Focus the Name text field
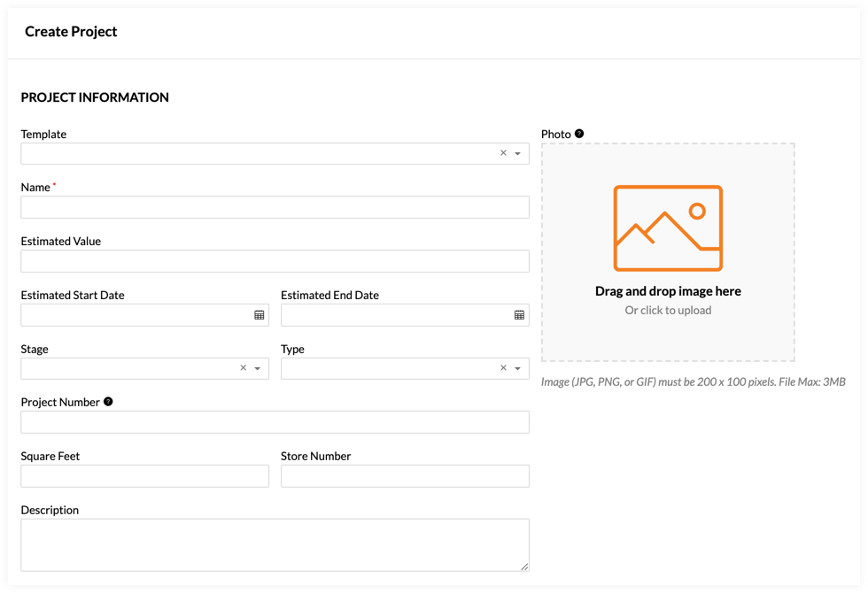 (275, 207)
